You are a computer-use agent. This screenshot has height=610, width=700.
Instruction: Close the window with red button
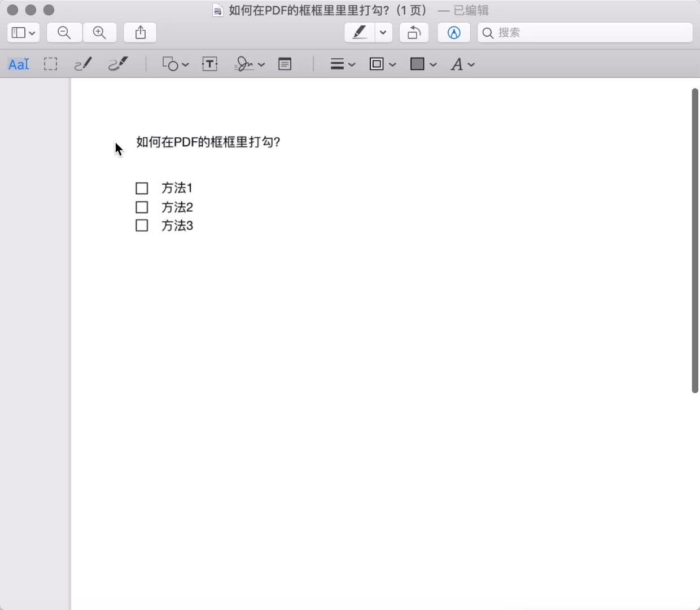click(x=12, y=10)
